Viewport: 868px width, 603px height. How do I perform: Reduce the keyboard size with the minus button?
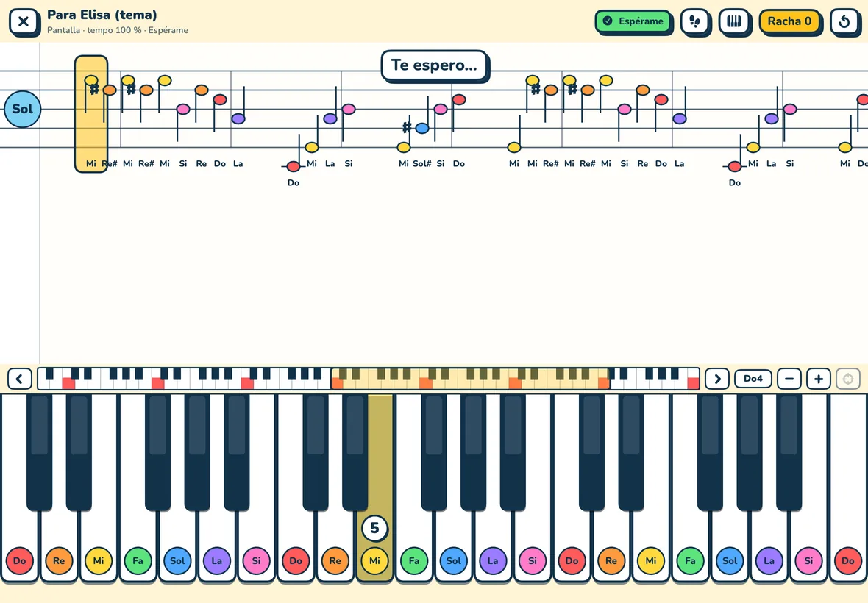[789, 379]
